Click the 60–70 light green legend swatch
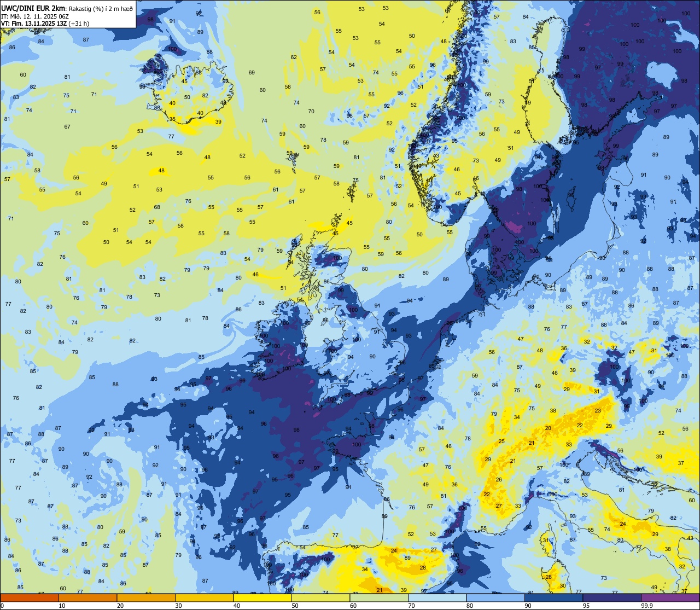700x610 pixels. [x=379, y=598]
